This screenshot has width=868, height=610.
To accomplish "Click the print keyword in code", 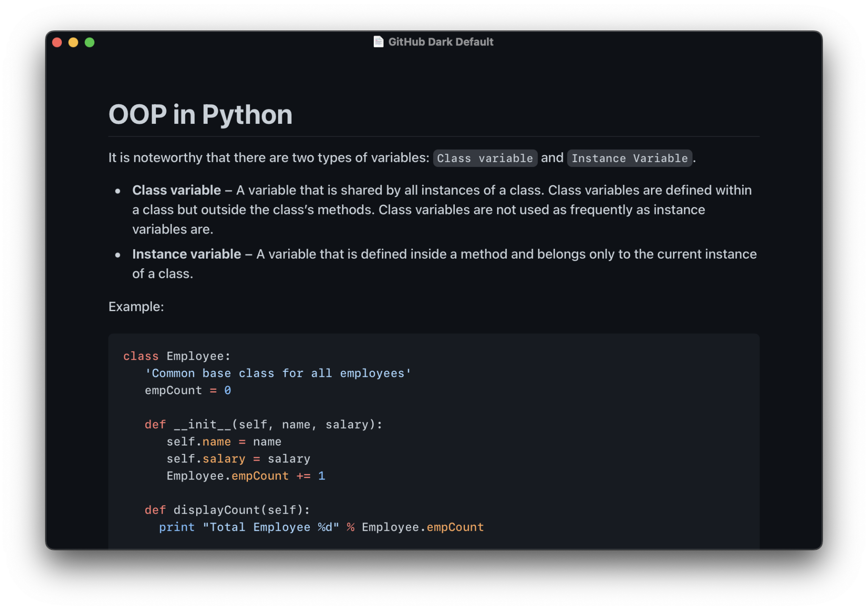I will coord(177,527).
